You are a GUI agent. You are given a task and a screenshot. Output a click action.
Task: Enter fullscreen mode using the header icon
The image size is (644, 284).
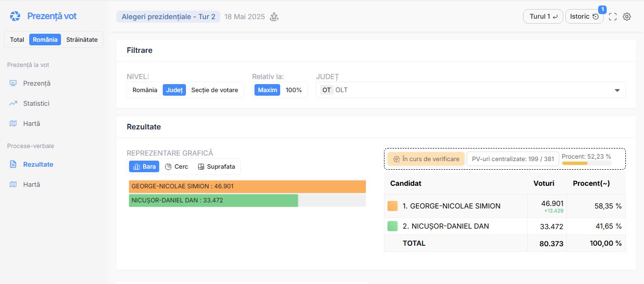[x=613, y=17]
